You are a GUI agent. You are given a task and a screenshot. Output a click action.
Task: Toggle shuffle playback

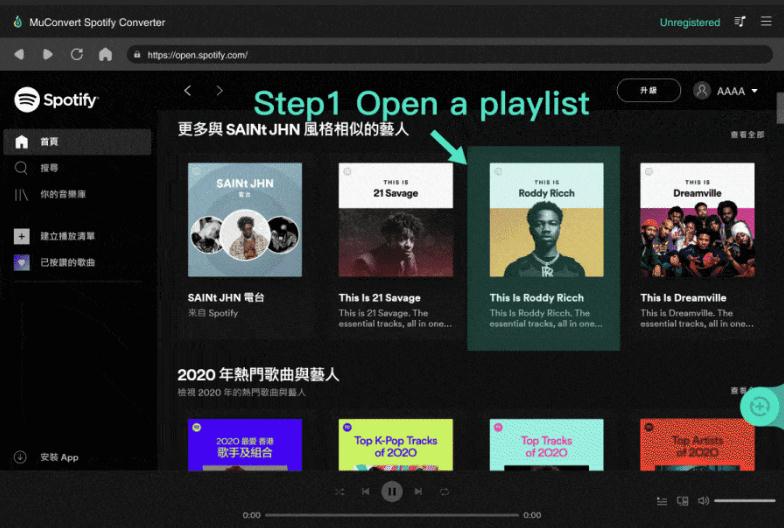(340, 491)
